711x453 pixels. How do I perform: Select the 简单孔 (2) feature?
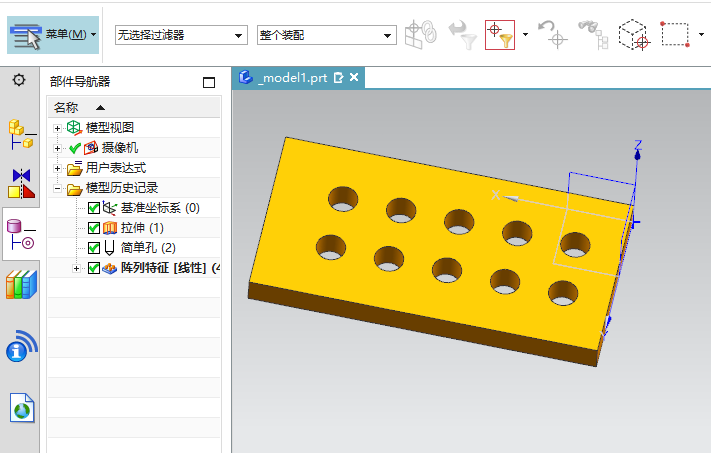(x=148, y=248)
